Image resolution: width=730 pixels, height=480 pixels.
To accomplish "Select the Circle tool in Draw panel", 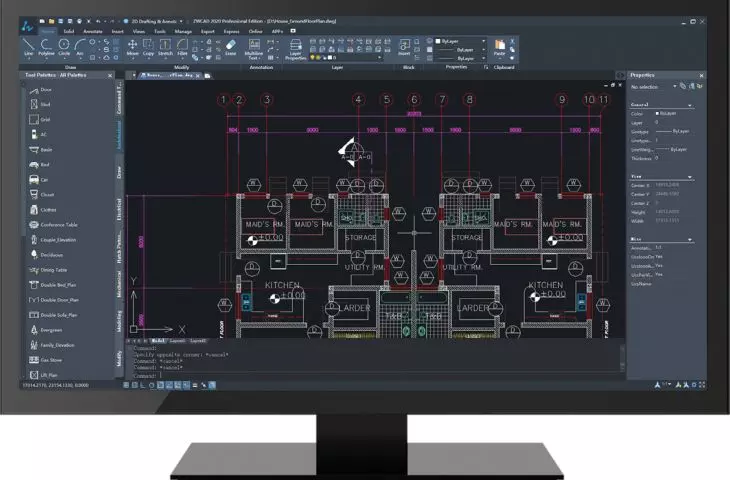I will [64, 47].
